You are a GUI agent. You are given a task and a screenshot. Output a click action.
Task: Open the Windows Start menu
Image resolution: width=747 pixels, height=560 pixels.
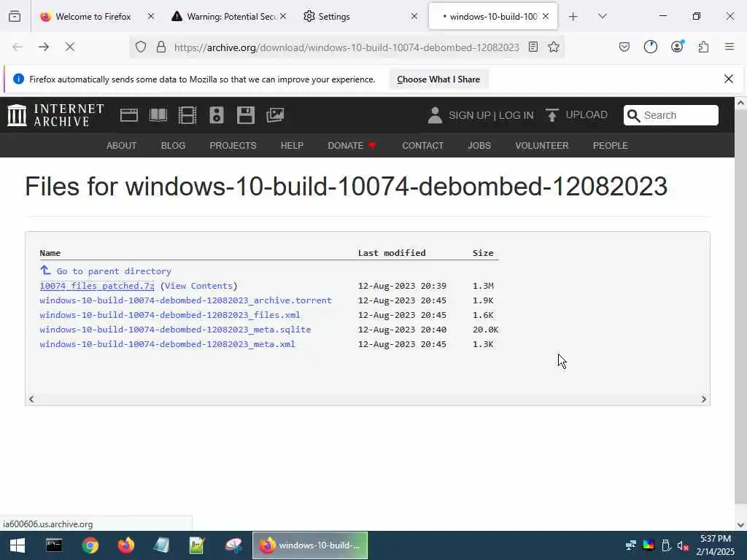point(18,545)
